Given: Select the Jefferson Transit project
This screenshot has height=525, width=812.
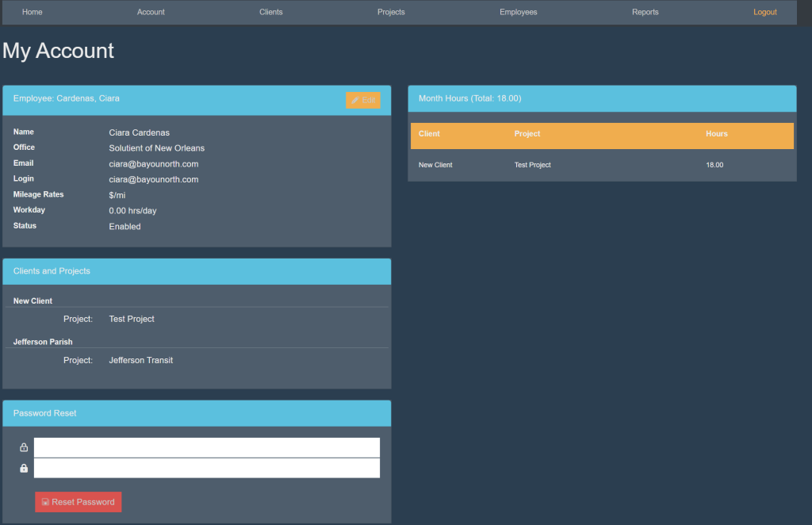Looking at the screenshot, I should (140, 360).
